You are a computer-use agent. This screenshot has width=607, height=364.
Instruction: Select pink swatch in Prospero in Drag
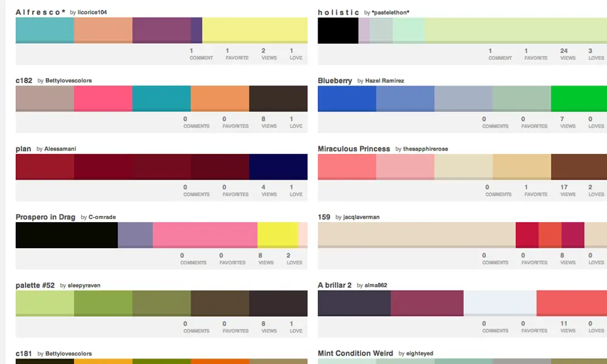(205, 235)
